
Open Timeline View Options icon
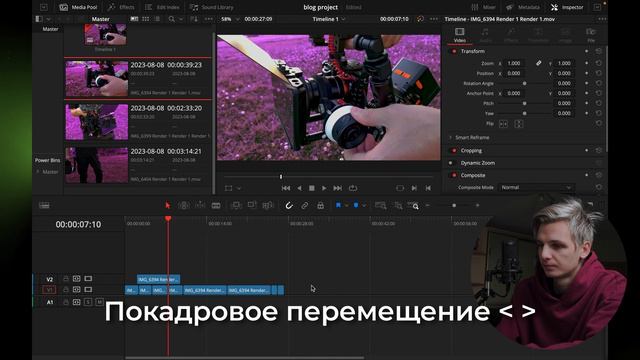pos(44,205)
